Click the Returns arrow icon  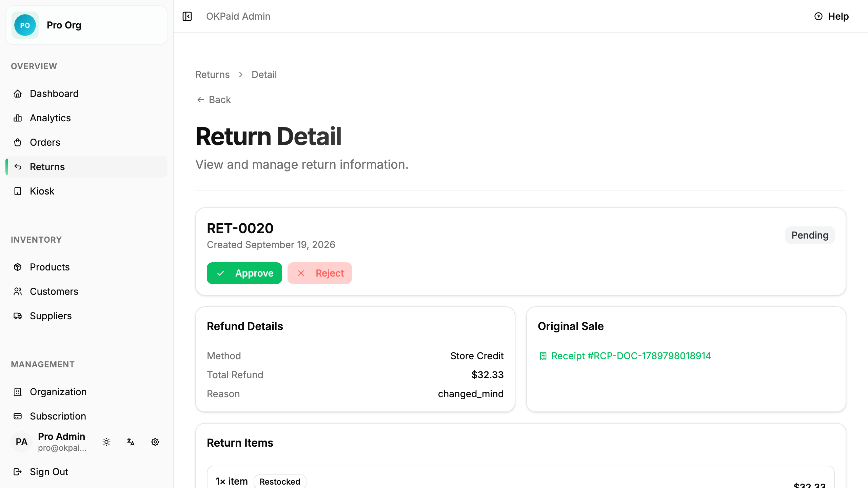(18, 167)
